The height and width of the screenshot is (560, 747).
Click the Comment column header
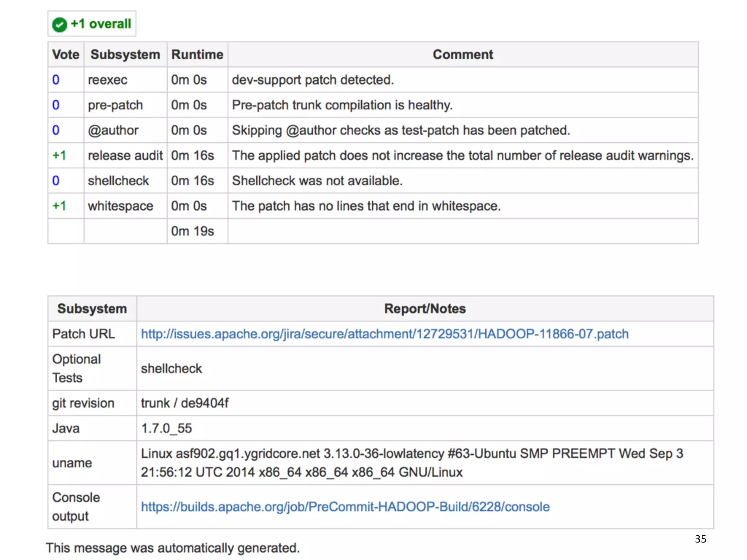(462, 55)
